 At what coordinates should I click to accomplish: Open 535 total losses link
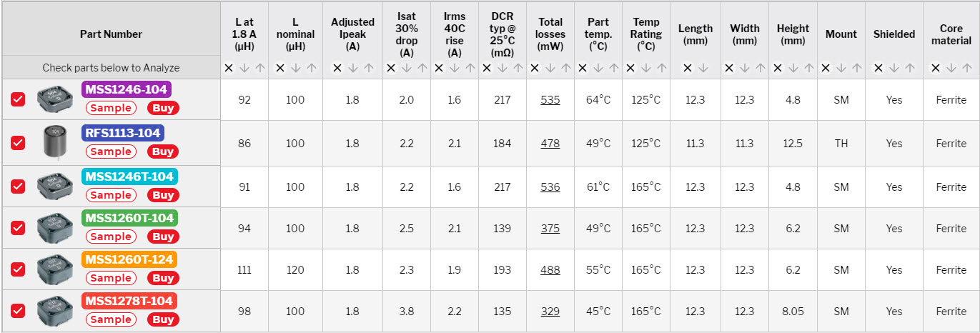[550, 100]
